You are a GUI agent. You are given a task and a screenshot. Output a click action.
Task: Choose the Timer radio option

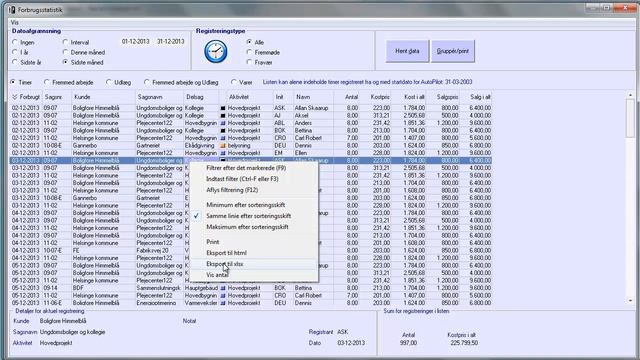pos(13,82)
